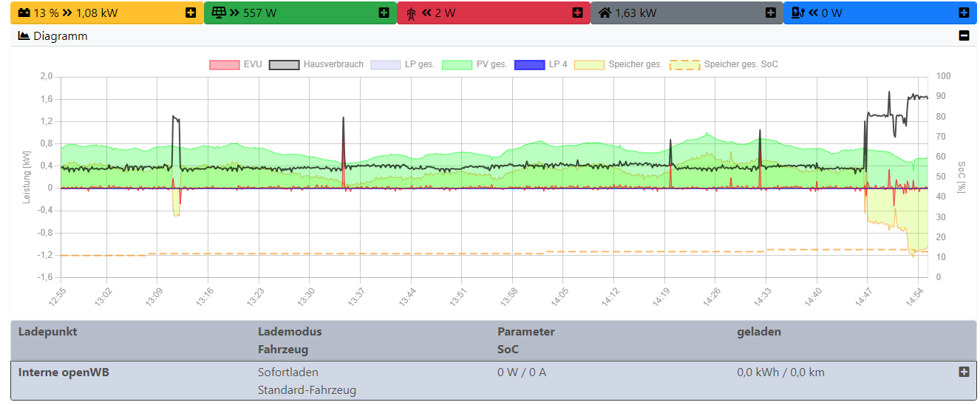Click the 14:47 time axis label
The height and width of the screenshot is (405, 980).
863,297
